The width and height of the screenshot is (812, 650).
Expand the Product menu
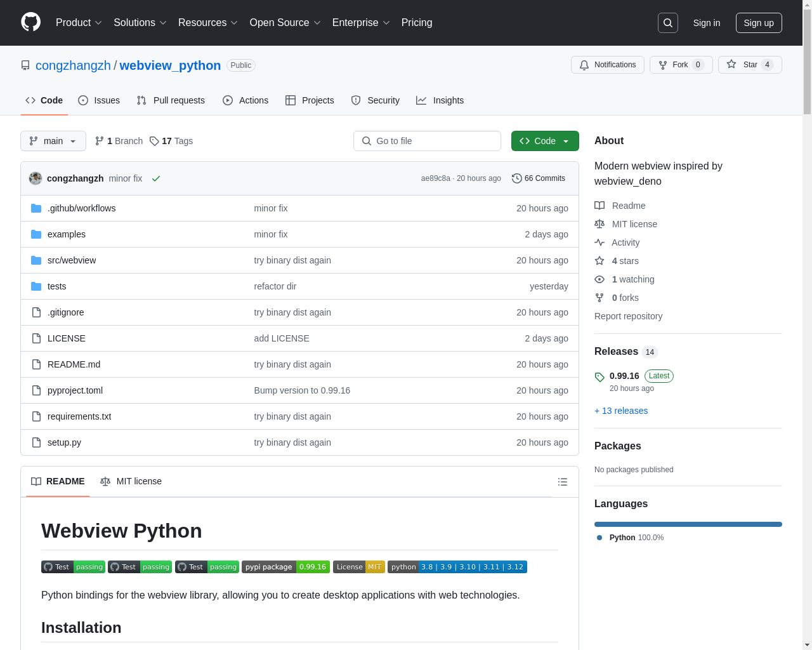[79, 23]
